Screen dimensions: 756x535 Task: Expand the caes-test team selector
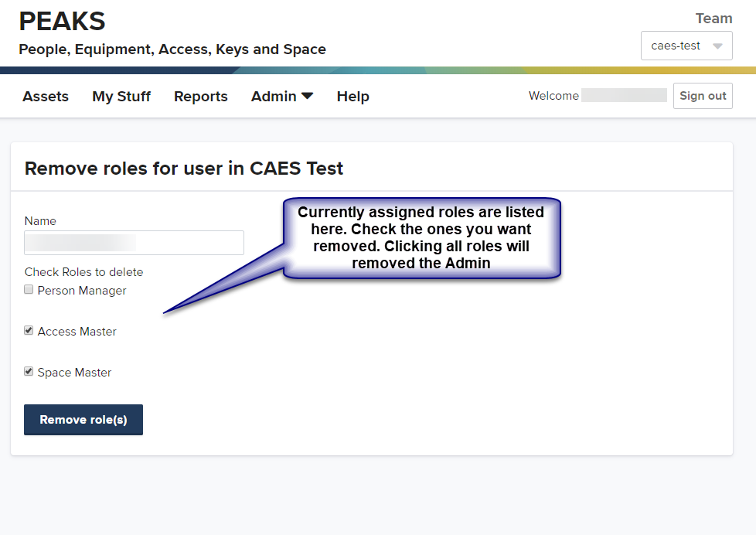[x=686, y=46]
